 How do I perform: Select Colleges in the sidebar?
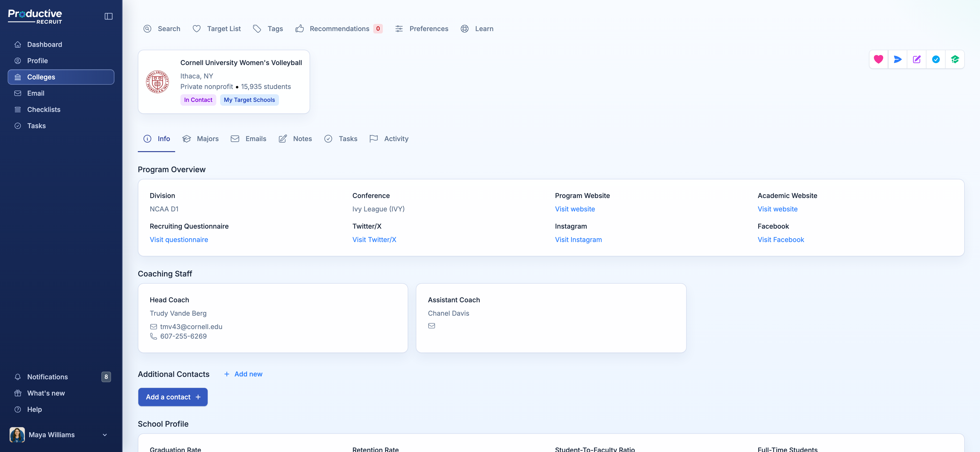click(x=61, y=77)
